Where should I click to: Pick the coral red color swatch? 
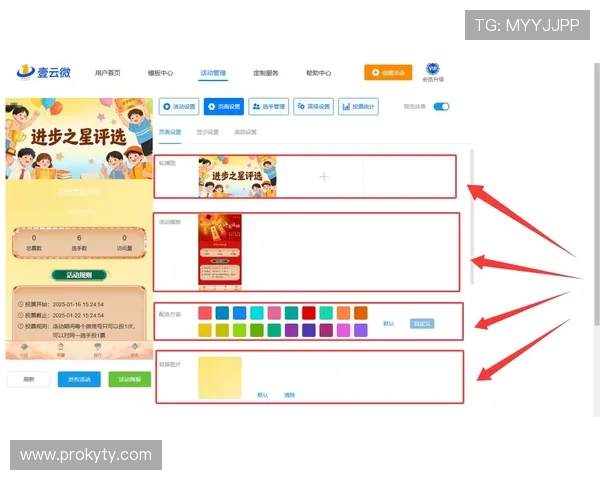point(205,313)
